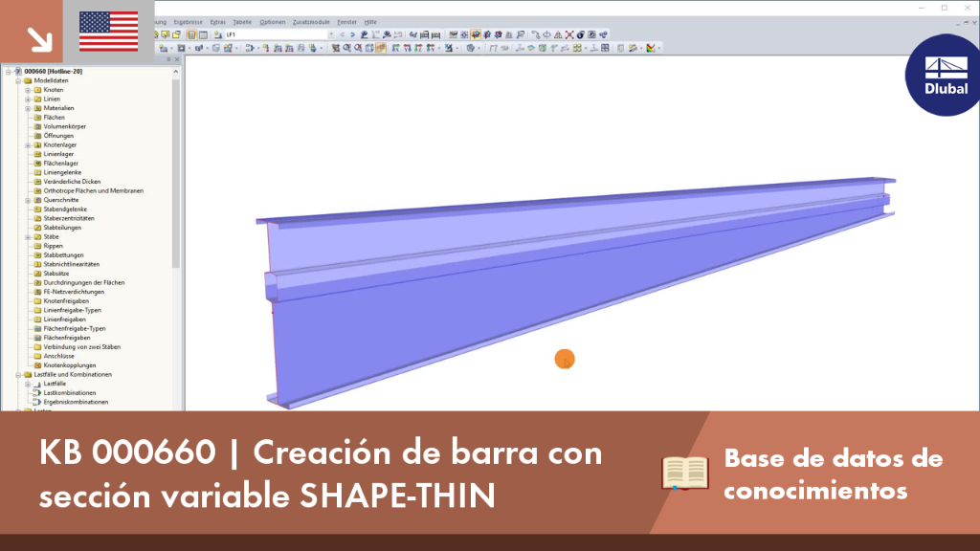Click the red X delete icon in toolbar

coord(569,35)
